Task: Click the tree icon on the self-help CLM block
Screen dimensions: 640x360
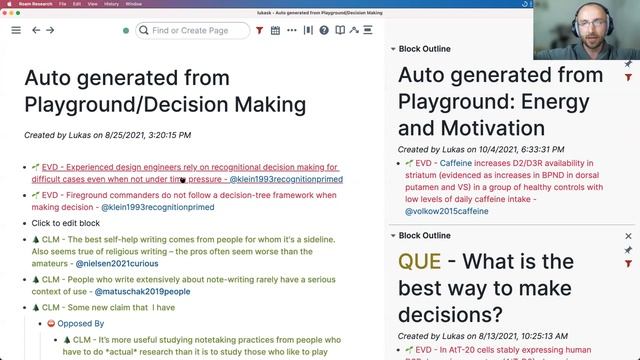Action: click(36, 239)
